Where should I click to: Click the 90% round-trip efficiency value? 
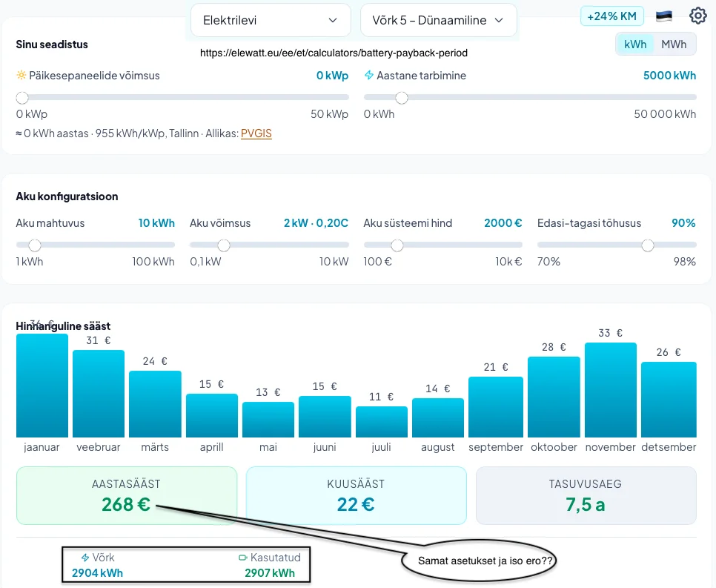coord(683,223)
